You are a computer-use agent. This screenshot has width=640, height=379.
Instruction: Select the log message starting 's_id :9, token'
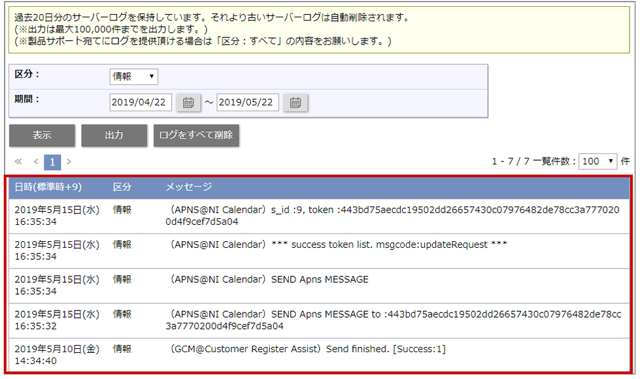[392, 215]
